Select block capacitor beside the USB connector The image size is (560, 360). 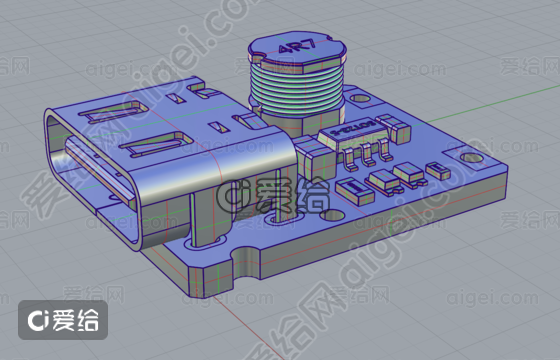pos(315,157)
